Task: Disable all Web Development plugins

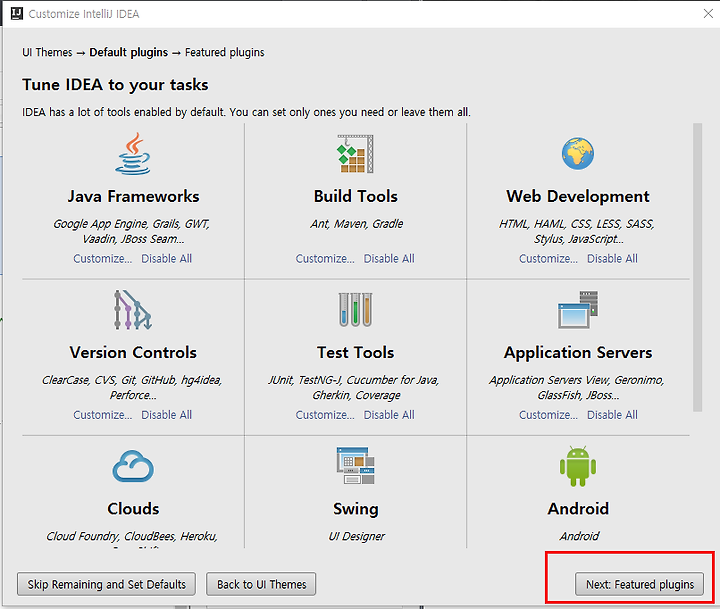Action: point(612,259)
